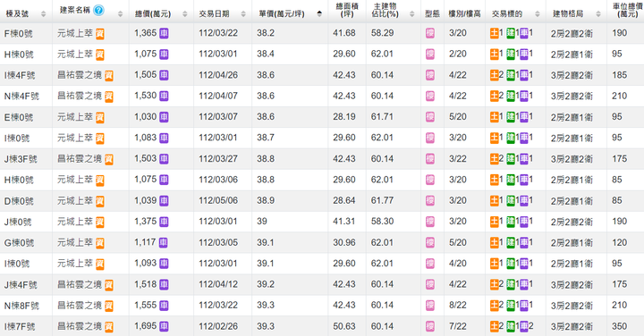This screenshot has width=644, height=336.
Task: Click unit price 39.2
Action: (x=266, y=284)
